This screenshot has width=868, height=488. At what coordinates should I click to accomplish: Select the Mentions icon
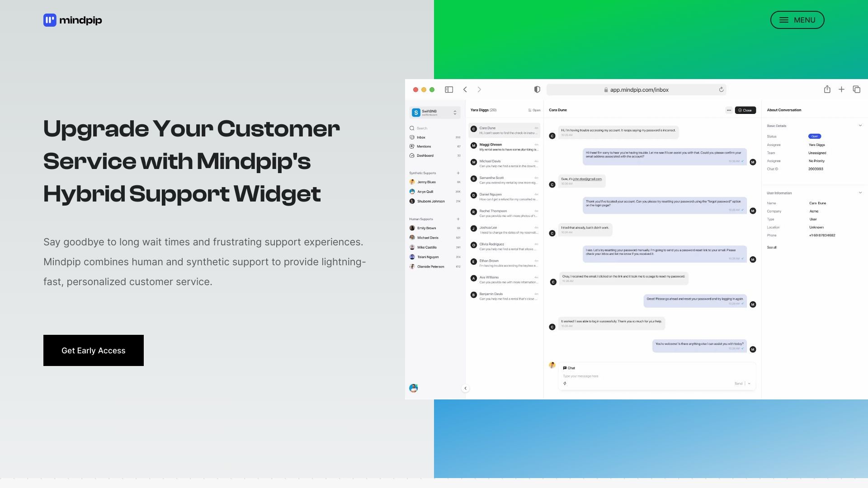(x=412, y=146)
